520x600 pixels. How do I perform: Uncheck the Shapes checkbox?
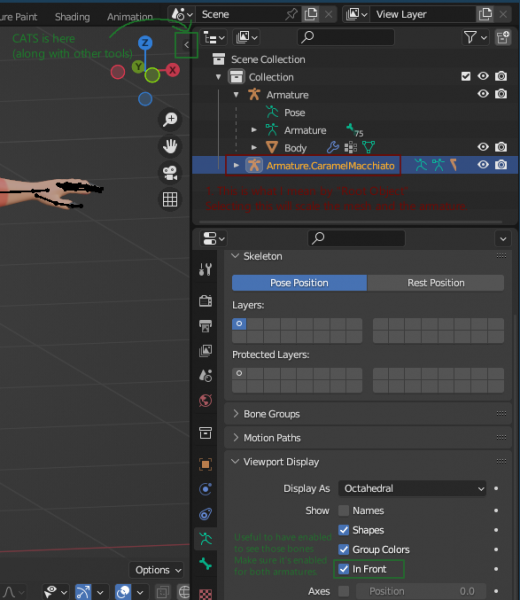pos(344,530)
